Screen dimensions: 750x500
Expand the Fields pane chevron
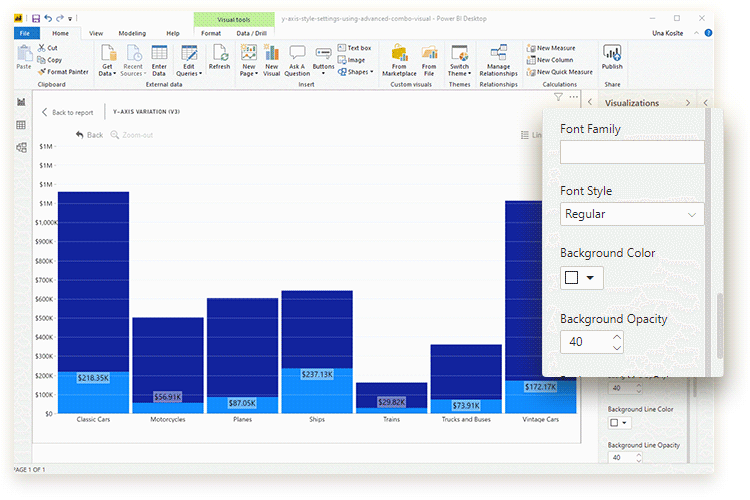pos(706,103)
